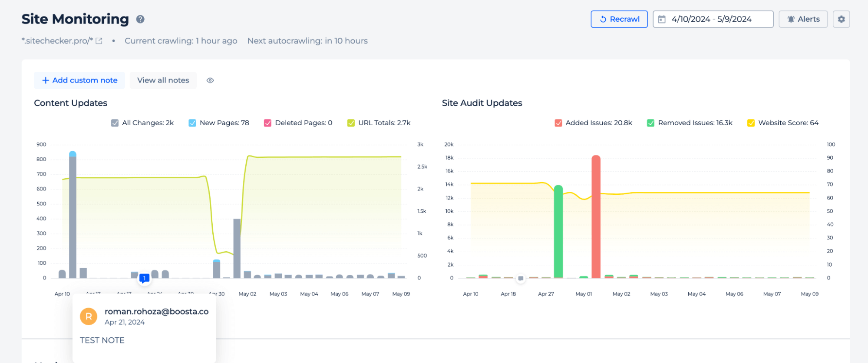Click the Content Updates heading
The width and height of the screenshot is (868, 363).
71,103
